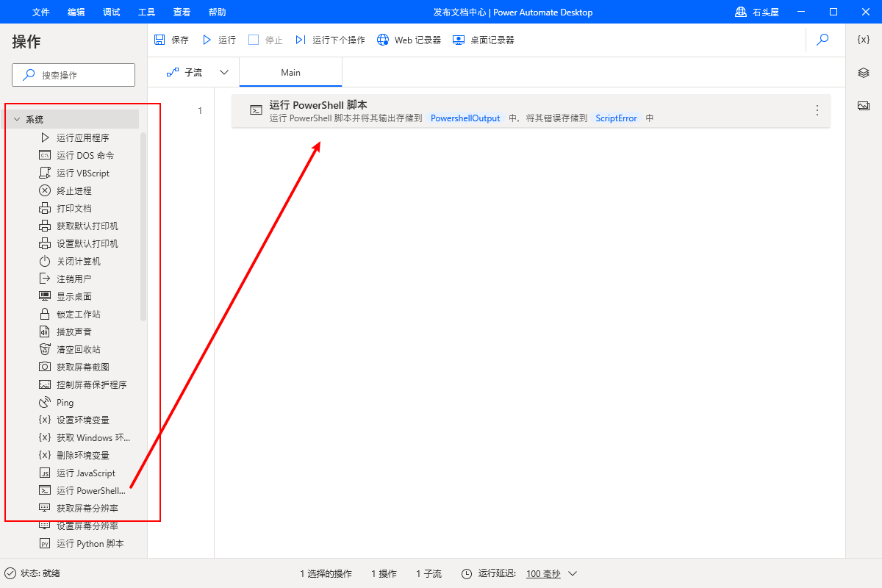Select 获取屏幕截图 action
Screen dimensions: 882x588
pos(76,367)
